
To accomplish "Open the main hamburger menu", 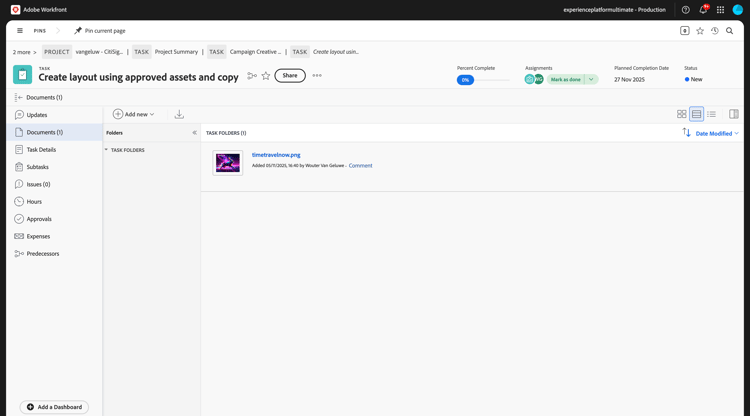I will [x=20, y=31].
